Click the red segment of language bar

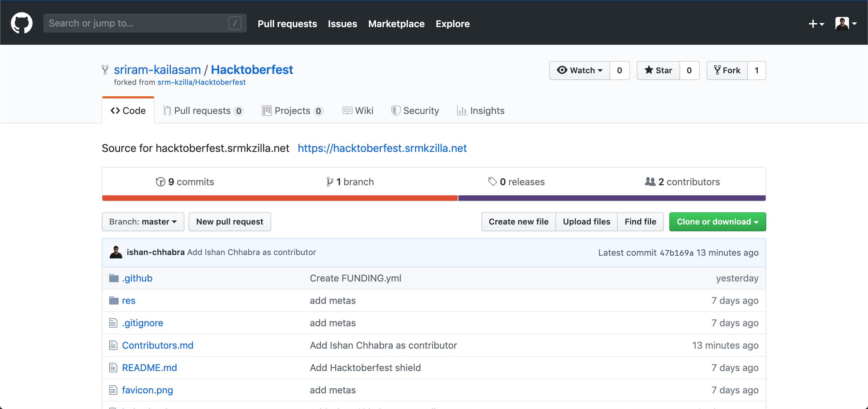tap(280, 198)
